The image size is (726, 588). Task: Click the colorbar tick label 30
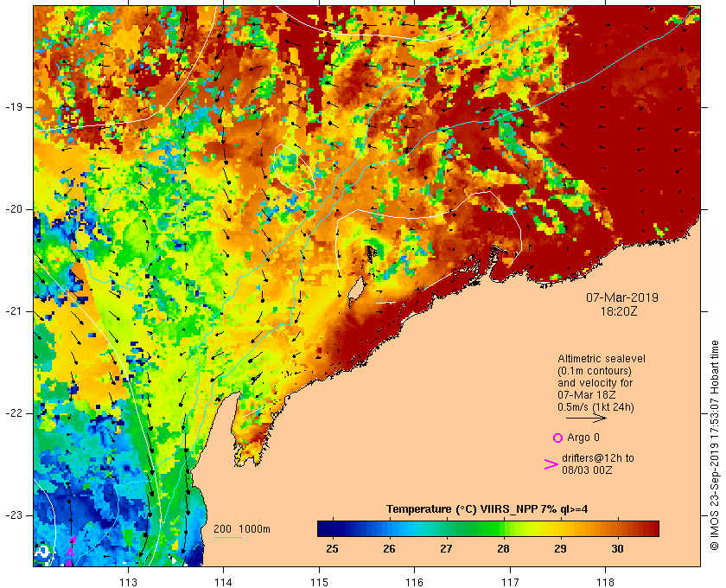click(x=617, y=548)
